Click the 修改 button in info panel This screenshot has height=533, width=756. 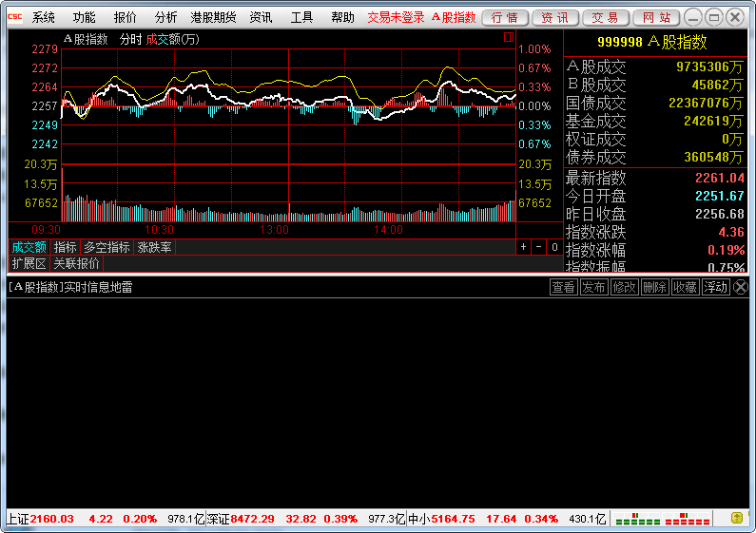tap(624, 287)
